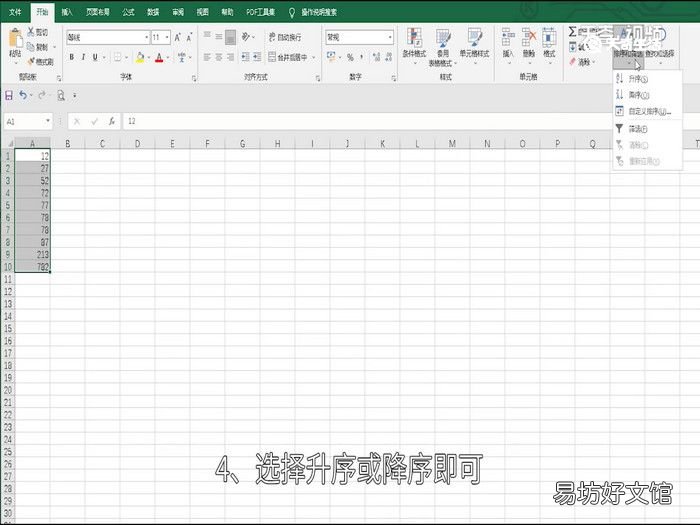Click the Format cells (格式) icon
Screen dimensions: 700x525
click(549, 38)
